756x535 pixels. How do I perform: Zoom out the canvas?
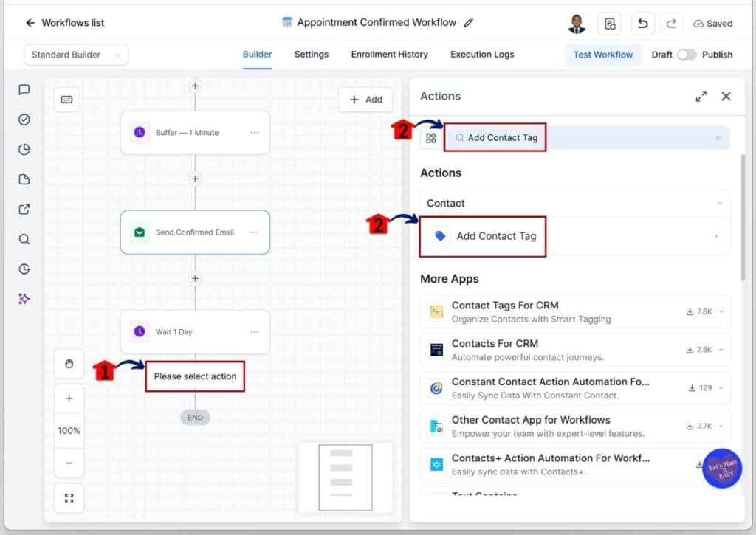tap(69, 463)
